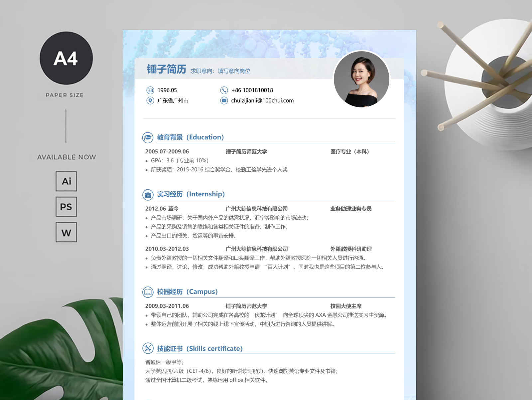
Task: Click the 通过全国计算机二级考试 line
Action: [207, 380]
